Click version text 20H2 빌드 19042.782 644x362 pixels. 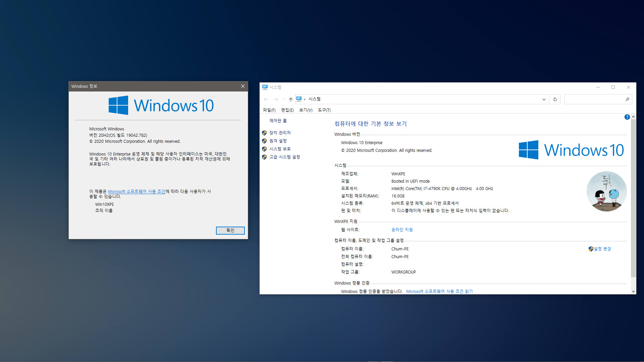(118, 135)
